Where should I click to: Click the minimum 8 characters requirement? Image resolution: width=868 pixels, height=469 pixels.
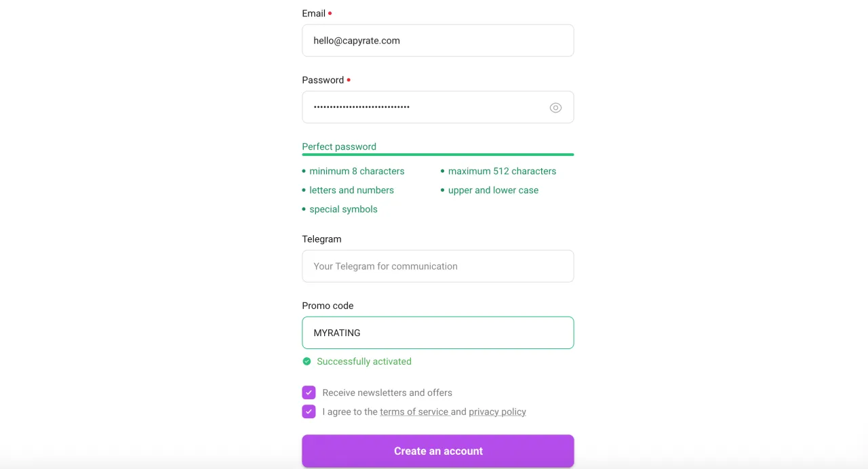357,171
